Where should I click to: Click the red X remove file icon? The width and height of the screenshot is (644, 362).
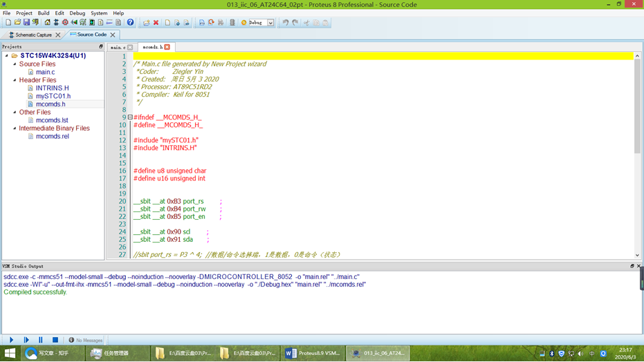coord(156,23)
